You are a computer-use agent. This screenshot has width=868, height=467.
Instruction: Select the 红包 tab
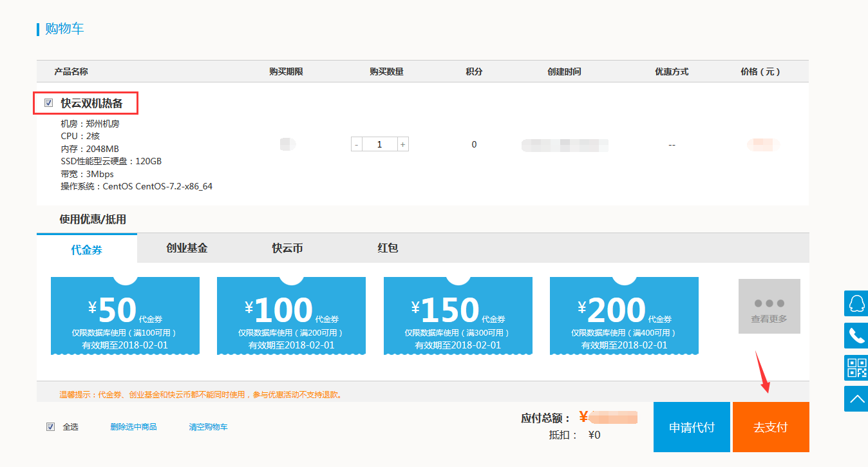(388, 248)
